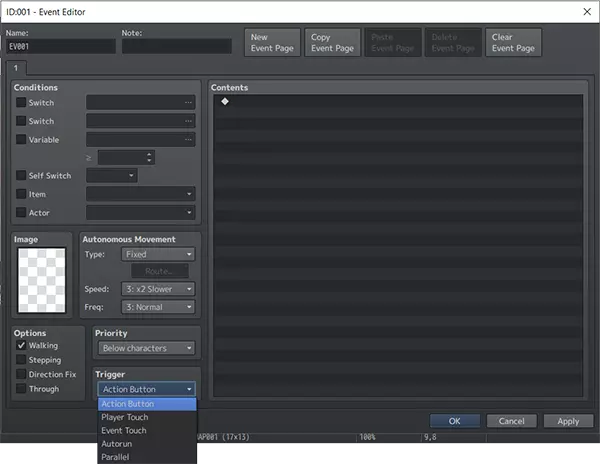Select Autorun trigger
This screenshot has height=464, width=600.
[x=147, y=444]
